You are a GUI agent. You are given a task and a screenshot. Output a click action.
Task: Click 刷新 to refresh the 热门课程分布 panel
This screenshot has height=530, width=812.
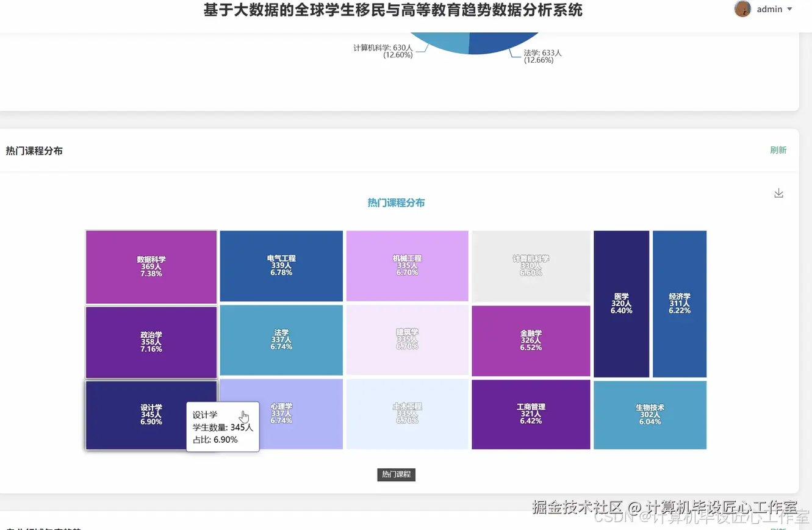coord(778,150)
